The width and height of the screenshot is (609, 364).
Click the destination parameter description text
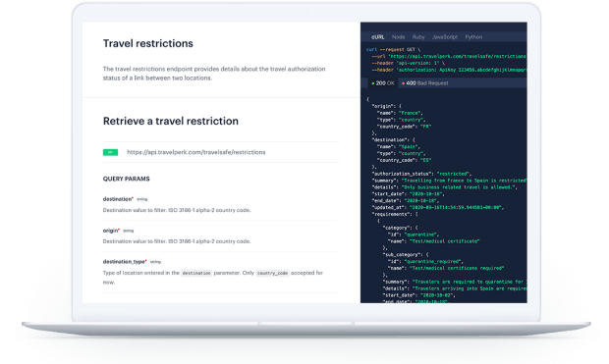[x=177, y=210]
